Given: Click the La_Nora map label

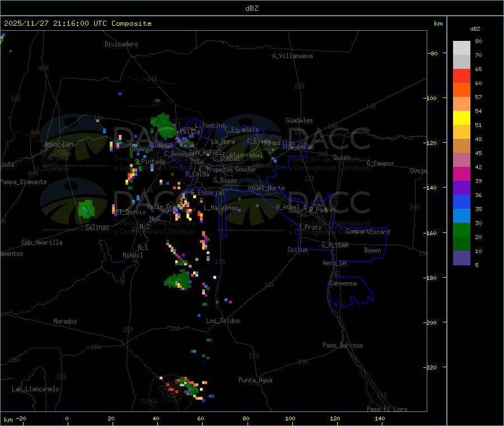Looking at the screenshot, I should [x=223, y=142].
